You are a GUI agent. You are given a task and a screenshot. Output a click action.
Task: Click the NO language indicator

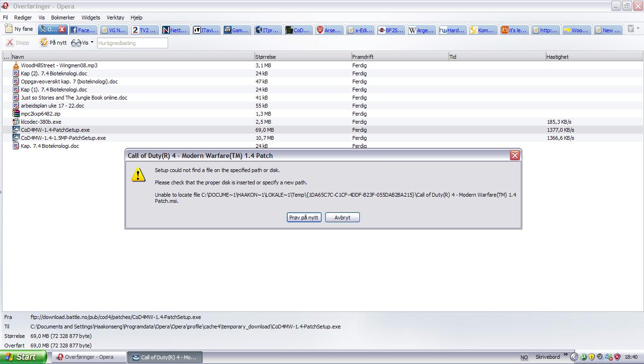(x=524, y=357)
